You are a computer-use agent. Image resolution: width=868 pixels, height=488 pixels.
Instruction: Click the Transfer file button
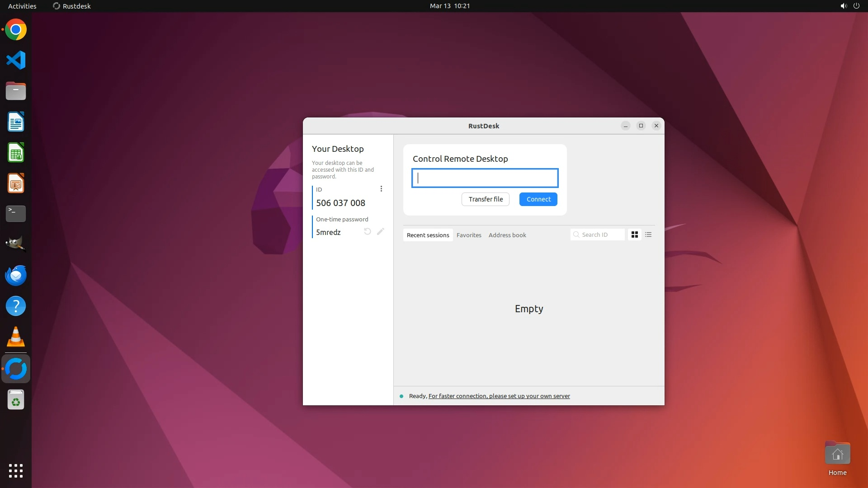coord(486,199)
